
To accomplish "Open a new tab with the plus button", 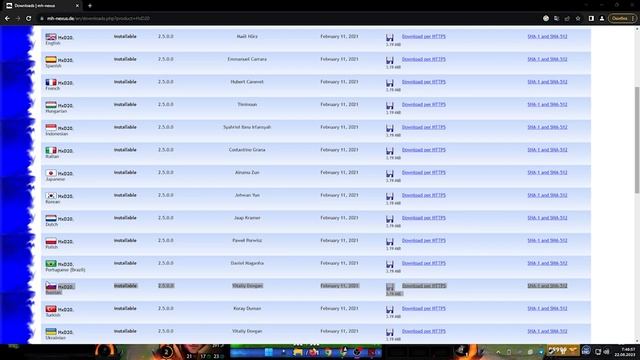I will click(90, 6).
